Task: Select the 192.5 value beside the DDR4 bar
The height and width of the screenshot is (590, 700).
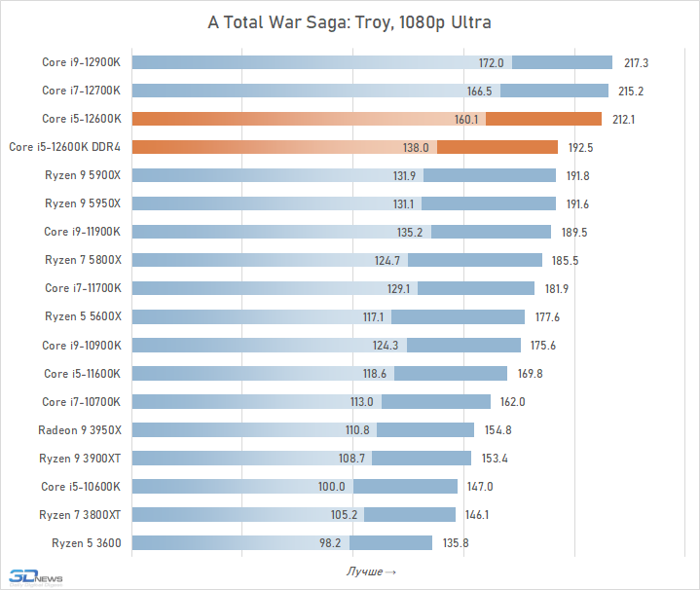Action: (x=579, y=147)
